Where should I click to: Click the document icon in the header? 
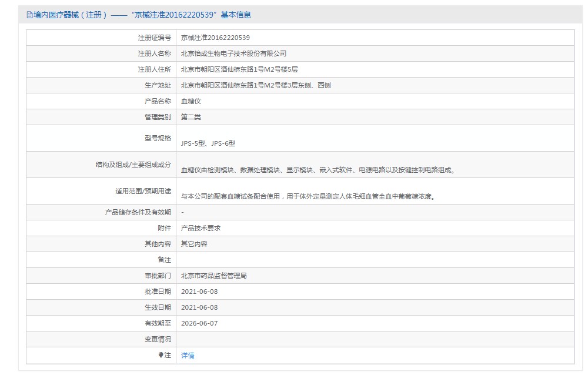(x=29, y=15)
